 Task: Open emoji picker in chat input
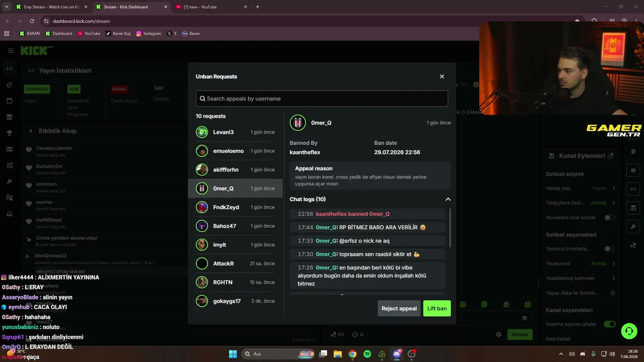525,318
